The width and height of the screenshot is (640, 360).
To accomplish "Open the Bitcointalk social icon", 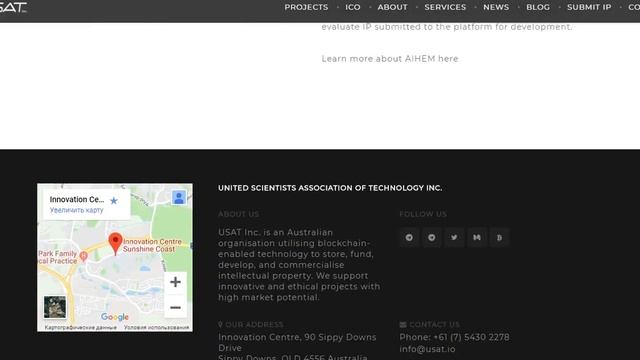I will tap(499, 238).
